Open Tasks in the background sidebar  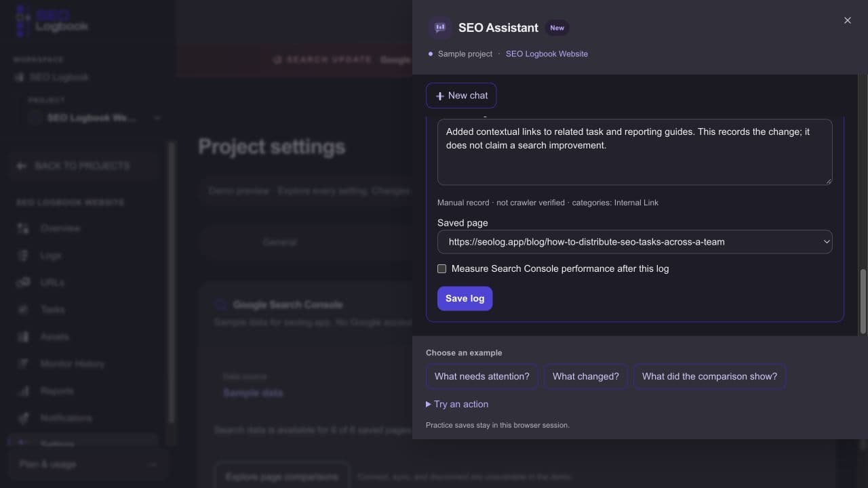click(52, 310)
